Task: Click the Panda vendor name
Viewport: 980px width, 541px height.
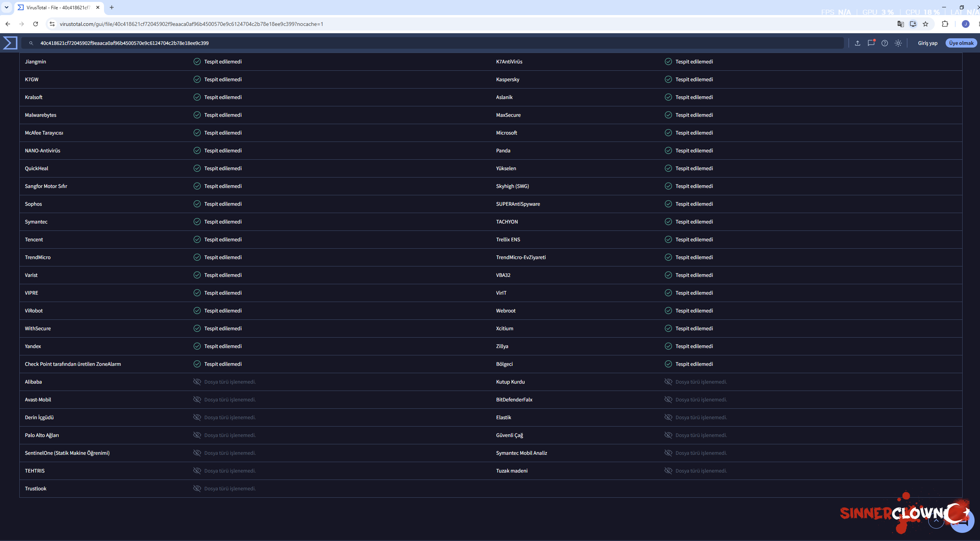Action: [503, 150]
